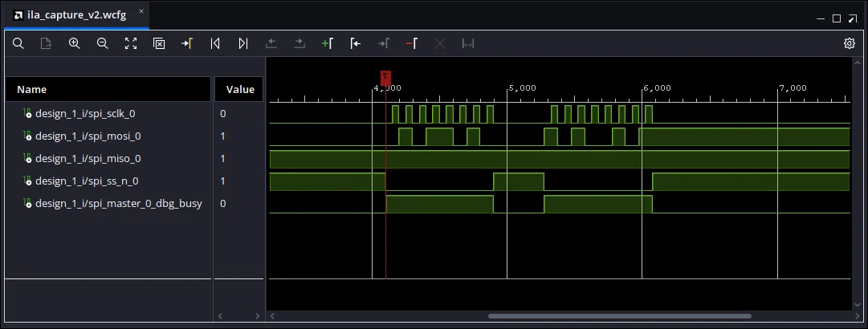868x329 pixels.
Task: Add a new marker with the green plus icon
Action: point(327,43)
